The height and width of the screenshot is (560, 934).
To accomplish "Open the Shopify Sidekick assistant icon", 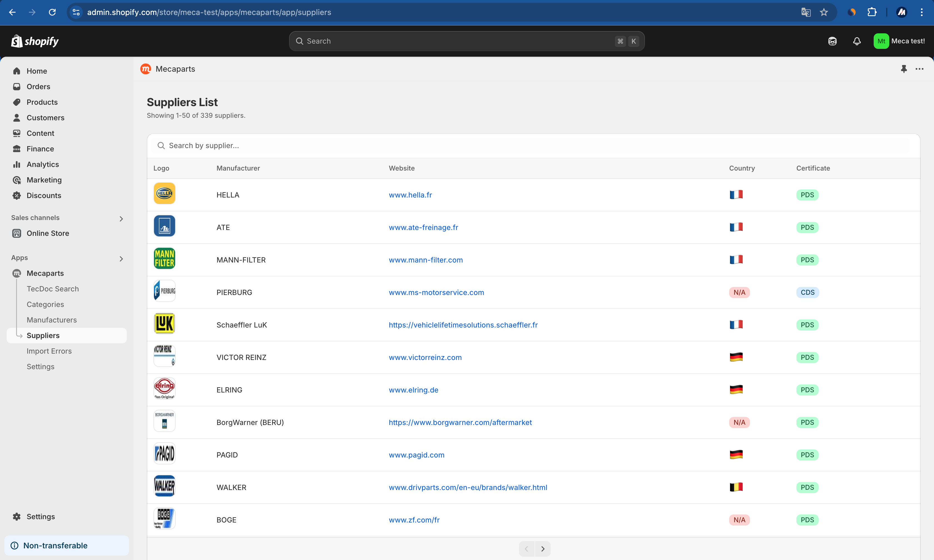I will (833, 41).
